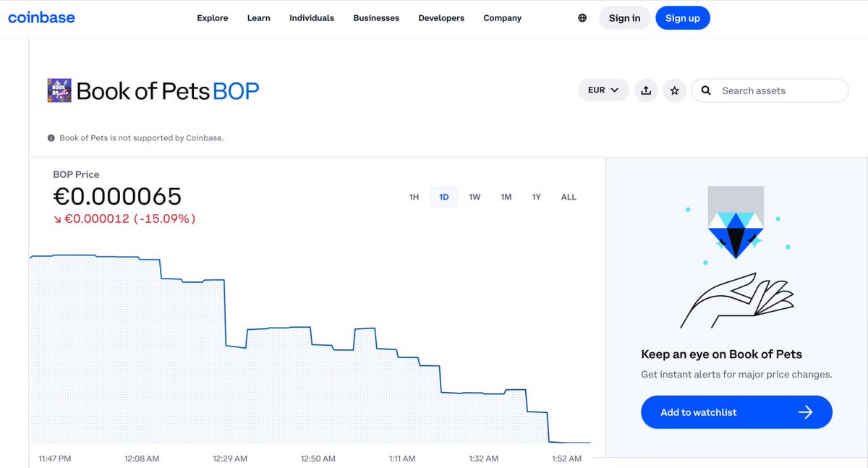
Task: Show ALL time chart range
Action: [569, 197]
